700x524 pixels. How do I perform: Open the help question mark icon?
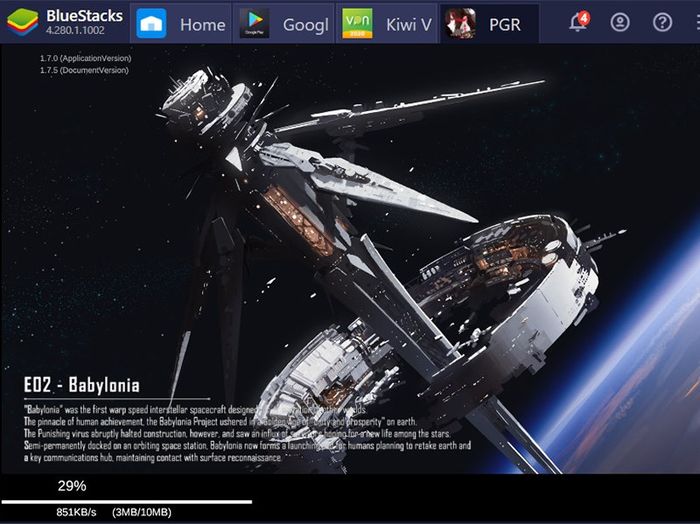(662, 22)
